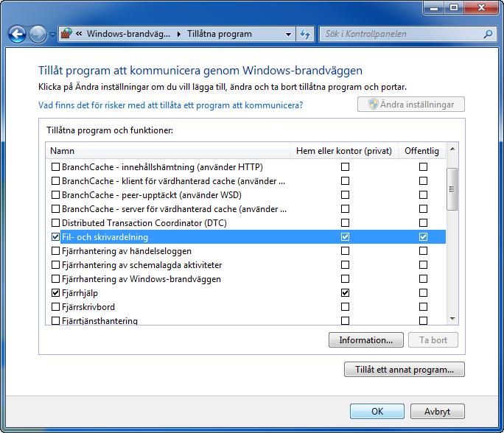The width and height of the screenshot is (504, 433).
Task: Tick private checkbox for Fjärrskrivbord
Action: 346,307
